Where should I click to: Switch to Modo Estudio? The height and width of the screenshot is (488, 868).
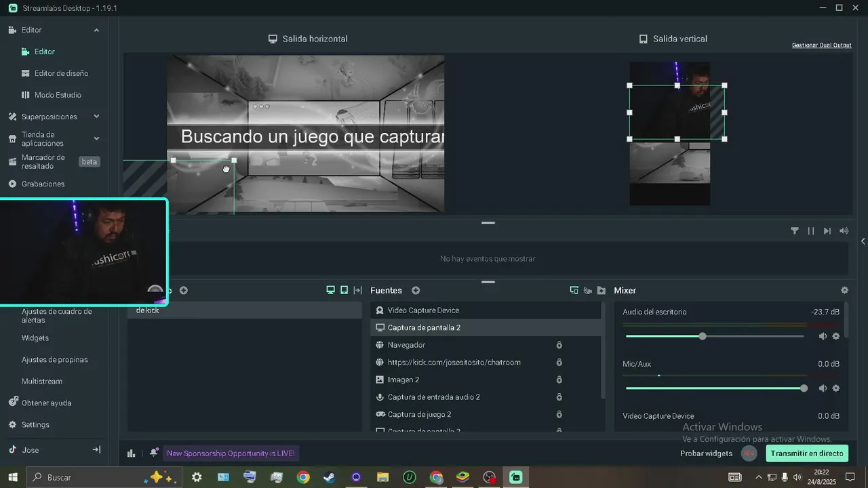pos(58,95)
